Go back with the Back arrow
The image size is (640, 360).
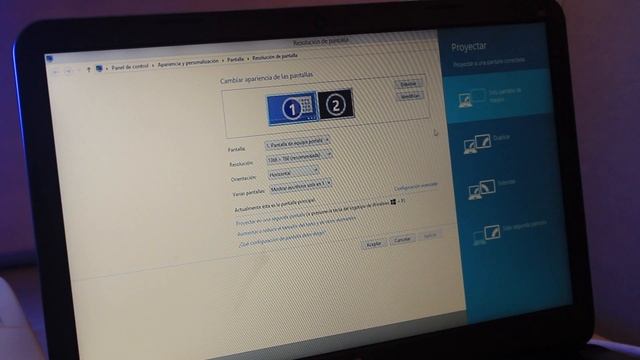(x=56, y=72)
